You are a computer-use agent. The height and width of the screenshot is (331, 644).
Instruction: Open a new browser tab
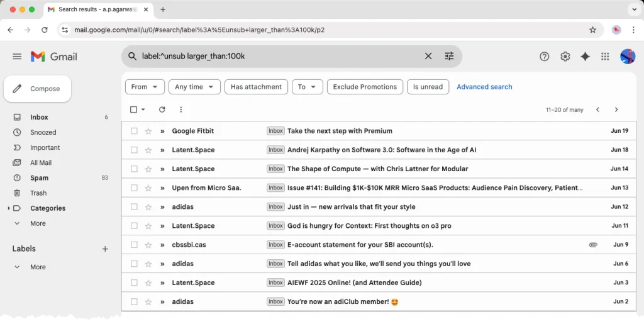[x=163, y=9]
